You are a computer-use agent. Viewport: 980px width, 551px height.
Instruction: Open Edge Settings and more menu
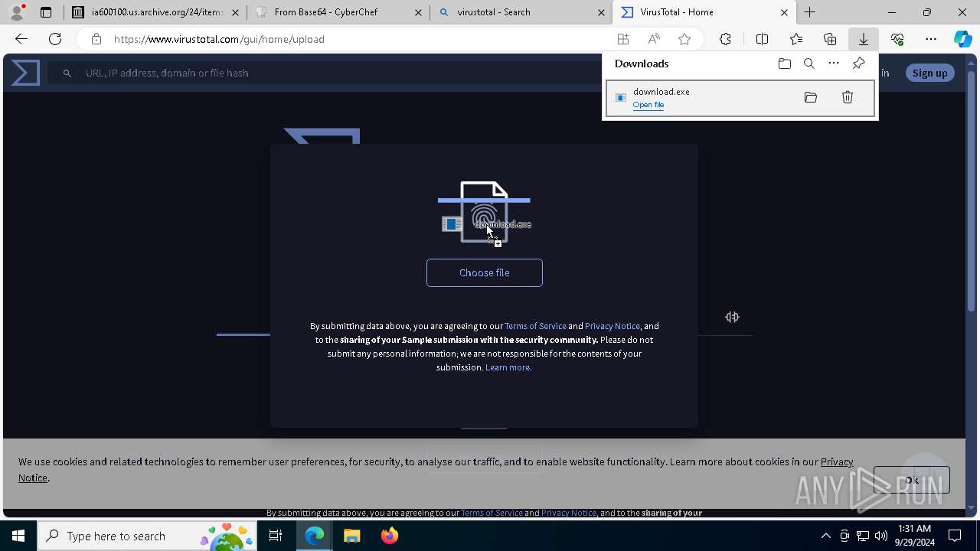(931, 39)
